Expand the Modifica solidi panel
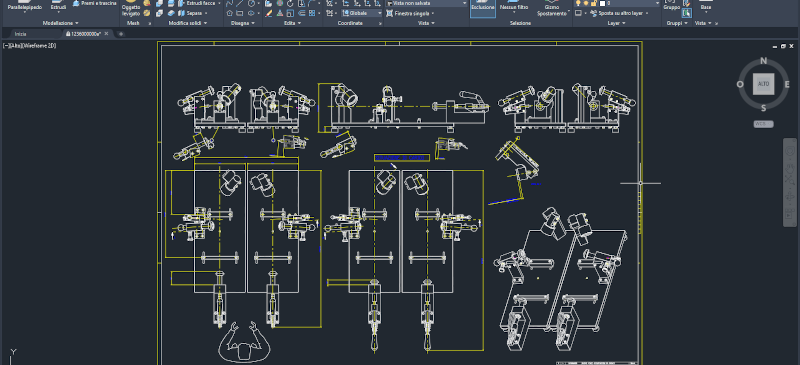This screenshot has height=365, width=800. click(188, 23)
